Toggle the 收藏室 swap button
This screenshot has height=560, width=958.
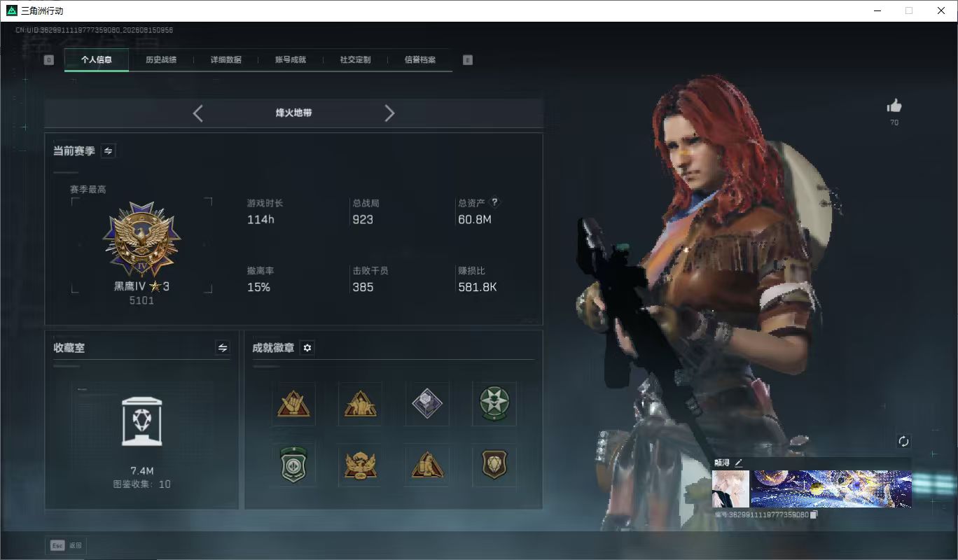223,348
